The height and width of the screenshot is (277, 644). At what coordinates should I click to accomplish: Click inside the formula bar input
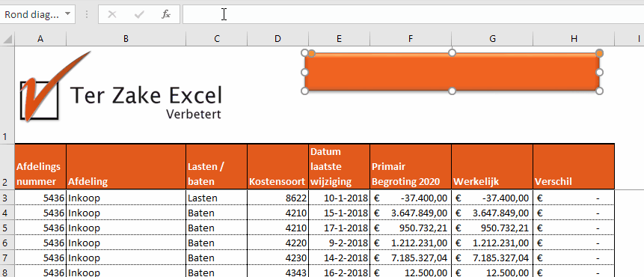(x=413, y=14)
